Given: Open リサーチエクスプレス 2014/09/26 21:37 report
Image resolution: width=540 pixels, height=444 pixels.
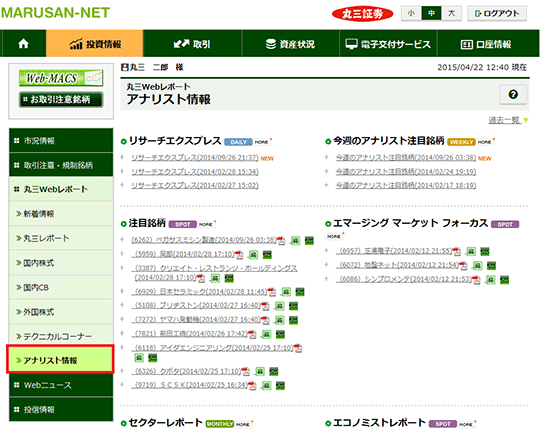Looking at the screenshot, I should 195,157.
